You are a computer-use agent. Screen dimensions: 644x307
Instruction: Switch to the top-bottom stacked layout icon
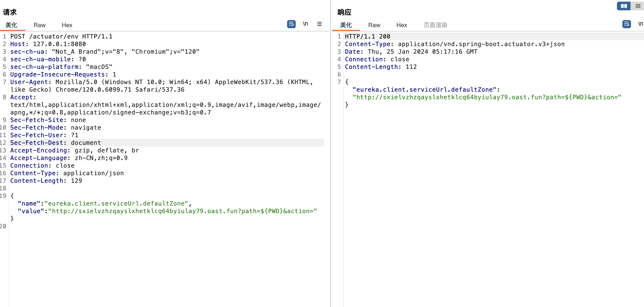coord(638,6)
